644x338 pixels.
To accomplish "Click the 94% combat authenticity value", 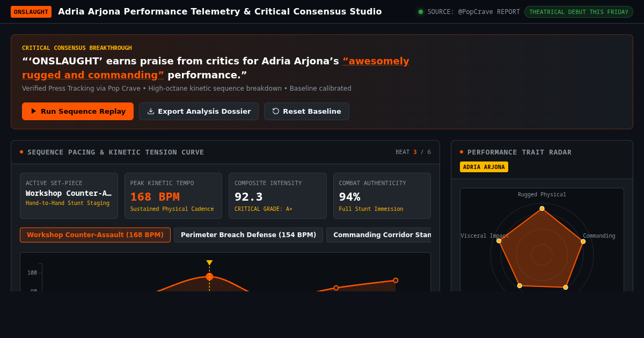I will coord(349,196).
